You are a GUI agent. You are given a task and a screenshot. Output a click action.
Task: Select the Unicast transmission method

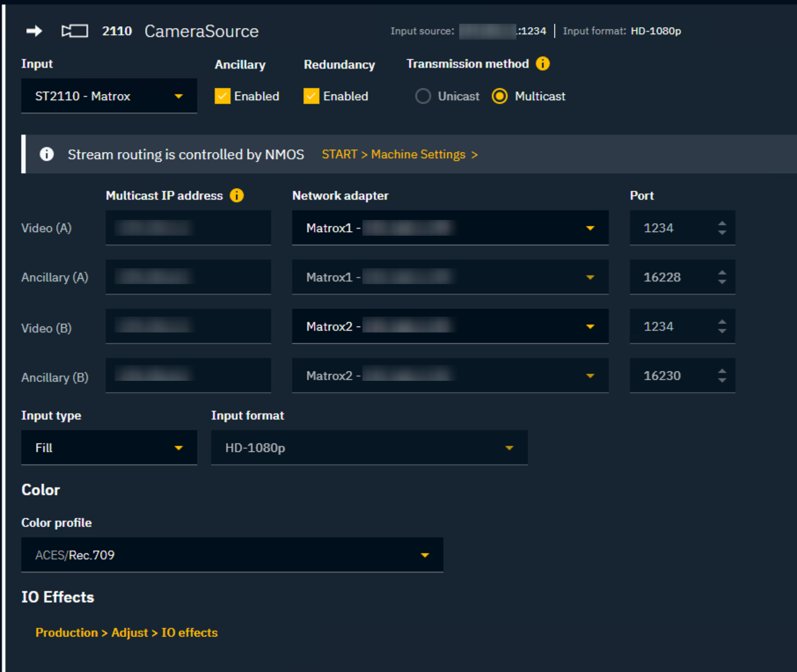click(423, 96)
